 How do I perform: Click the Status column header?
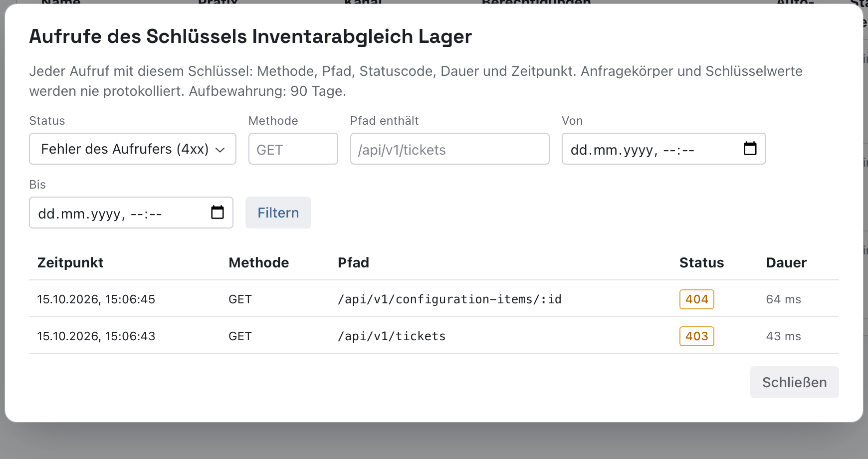click(701, 262)
